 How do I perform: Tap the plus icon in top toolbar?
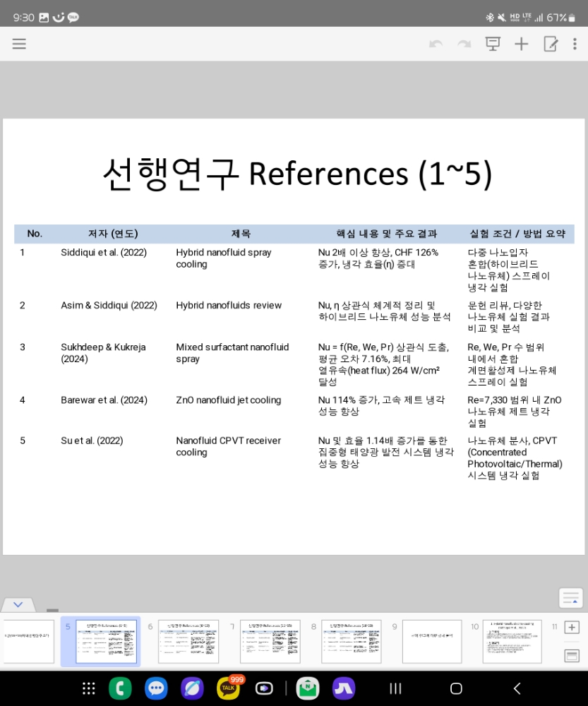coord(521,44)
